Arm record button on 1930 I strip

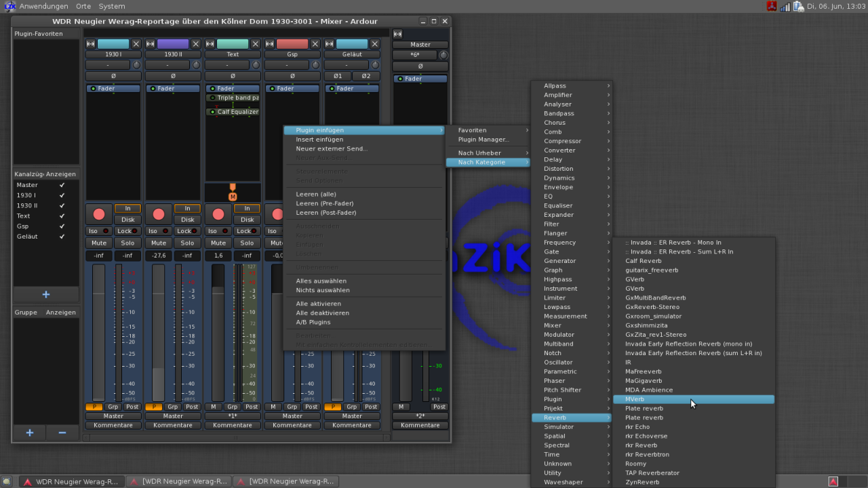pyautogui.click(x=99, y=214)
